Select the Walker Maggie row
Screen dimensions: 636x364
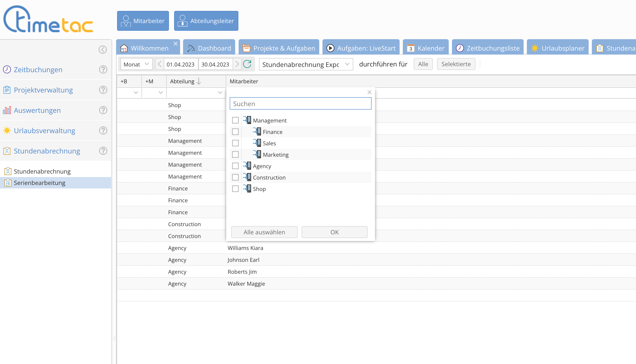click(376, 283)
